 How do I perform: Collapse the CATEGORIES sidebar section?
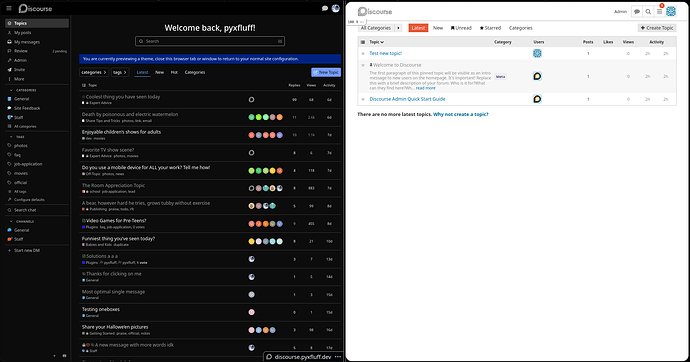point(23,90)
